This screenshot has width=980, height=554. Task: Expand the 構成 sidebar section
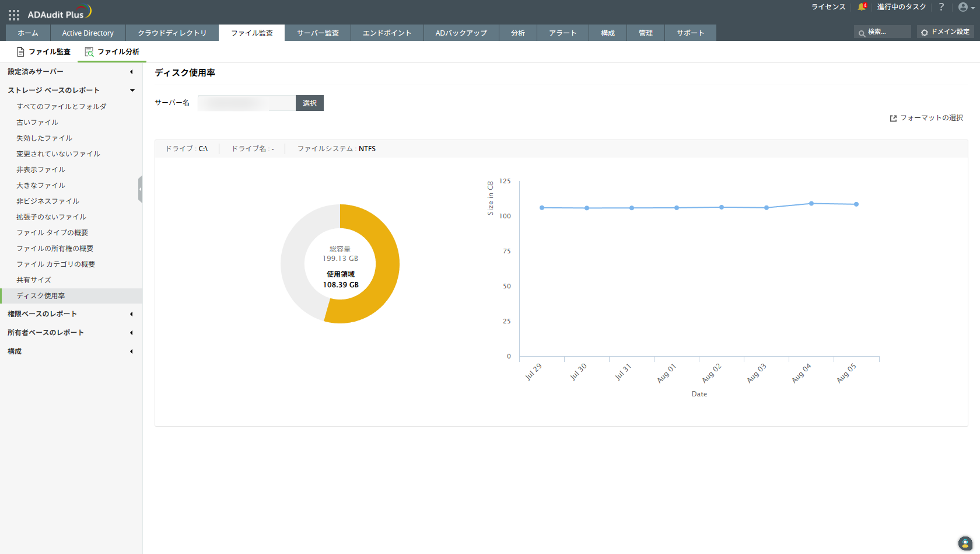coord(71,351)
